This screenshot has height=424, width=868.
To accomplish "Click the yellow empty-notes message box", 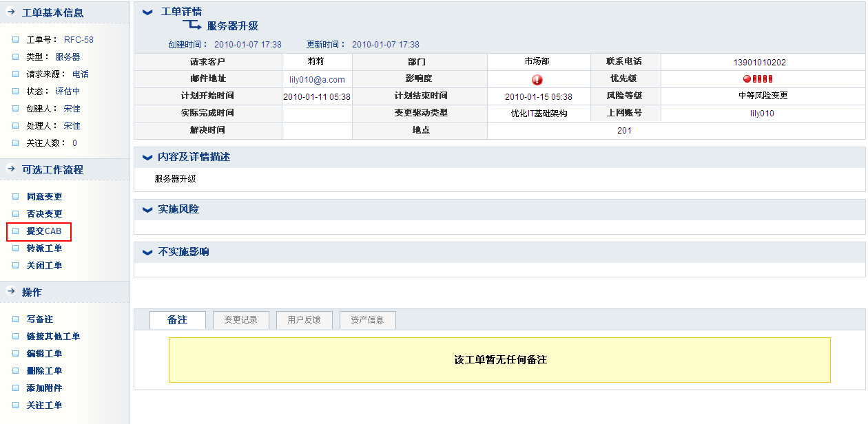I will click(499, 360).
